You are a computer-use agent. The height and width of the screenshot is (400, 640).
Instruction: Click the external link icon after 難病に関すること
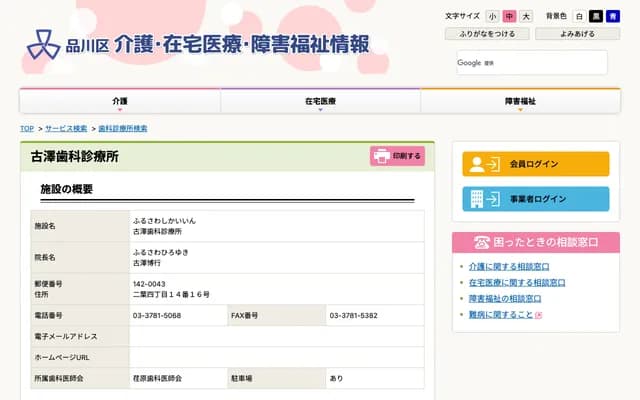[539, 315]
